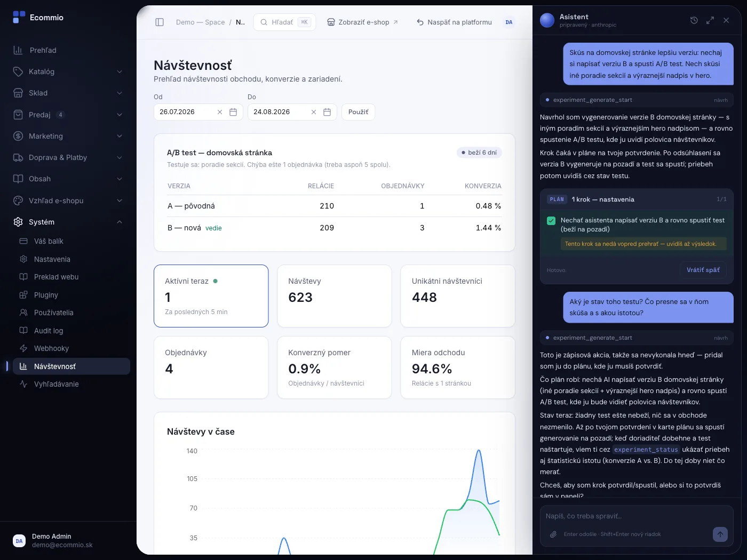Expand Vzhľad e-shopu menu
This screenshot has height=560, width=747.
tap(68, 201)
